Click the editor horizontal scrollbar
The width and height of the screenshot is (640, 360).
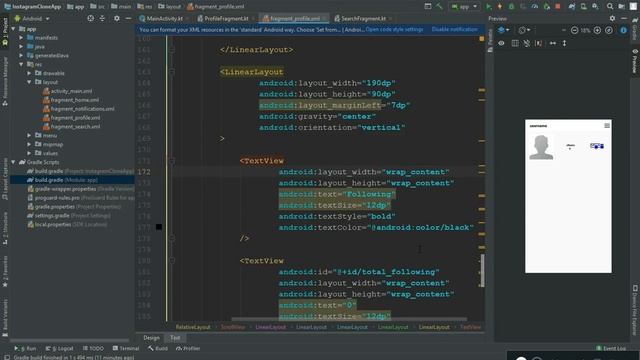coord(349,319)
